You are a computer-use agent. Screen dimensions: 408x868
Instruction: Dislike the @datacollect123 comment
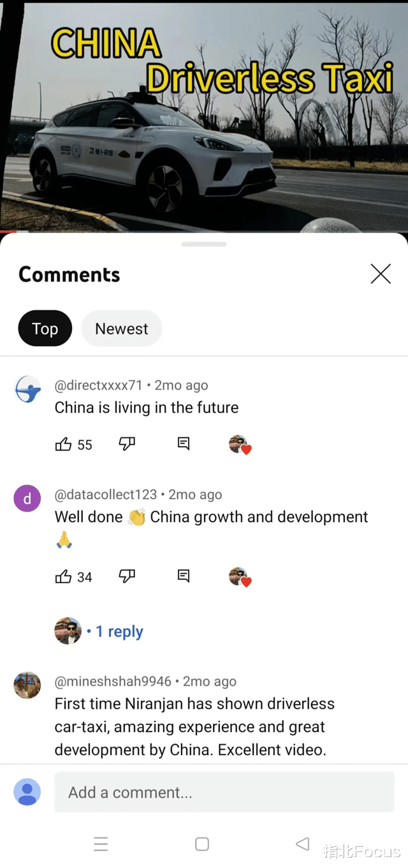point(127,577)
